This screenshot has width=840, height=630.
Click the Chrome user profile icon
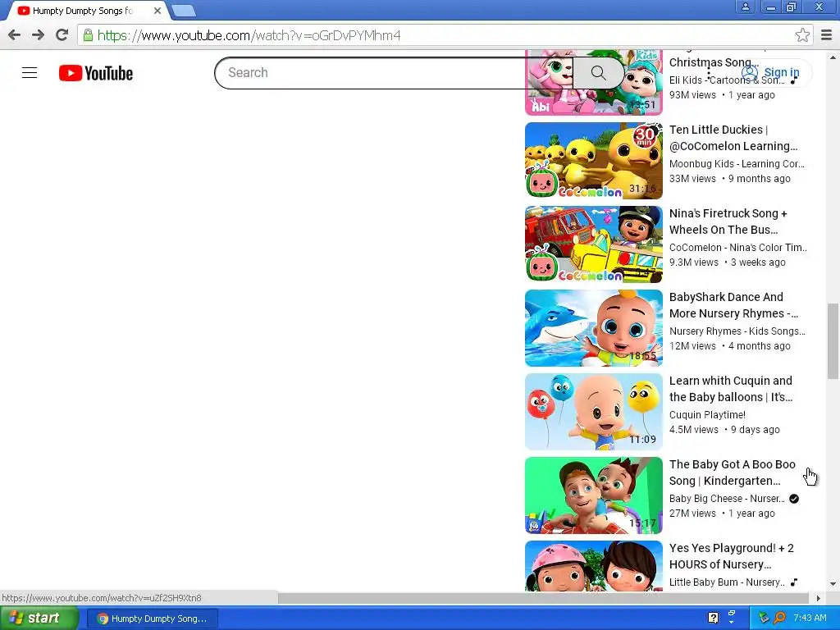coord(745,7)
